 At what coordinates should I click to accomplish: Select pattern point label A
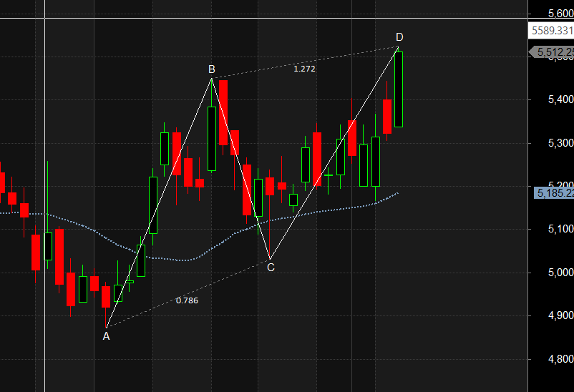[x=106, y=336]
